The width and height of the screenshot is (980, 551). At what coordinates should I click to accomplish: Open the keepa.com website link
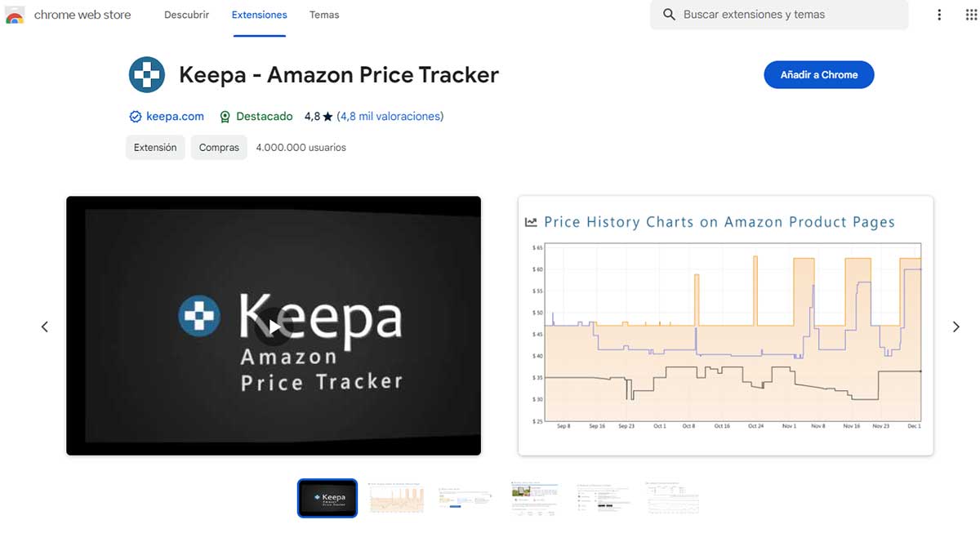click(x=175, y=117)
